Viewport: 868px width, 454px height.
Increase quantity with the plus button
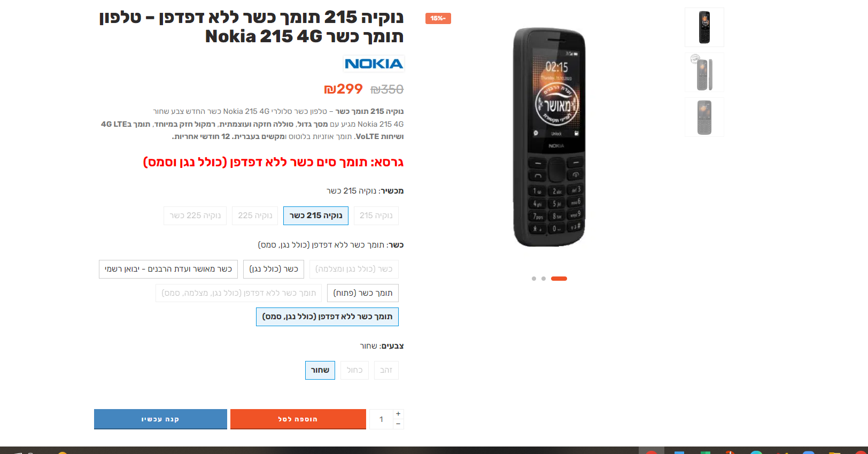[398, 414]
